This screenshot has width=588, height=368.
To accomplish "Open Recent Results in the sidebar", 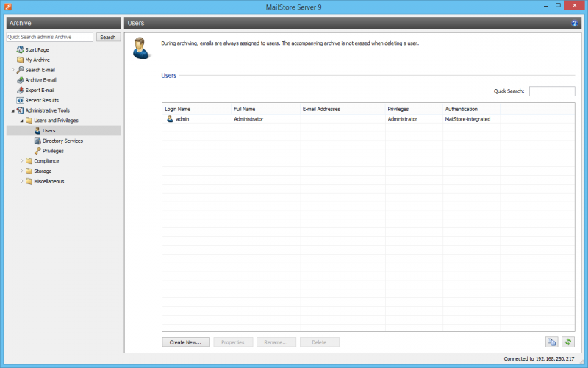I will (42, 100).
